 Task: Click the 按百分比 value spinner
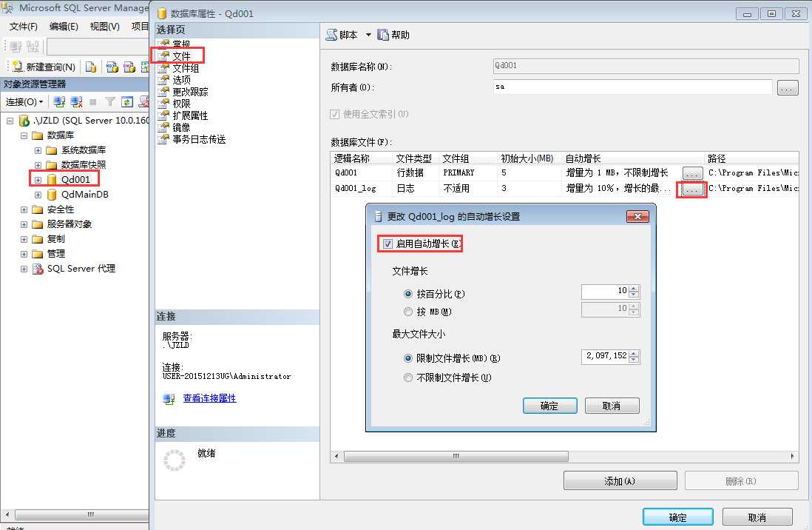tap(634, 292)
